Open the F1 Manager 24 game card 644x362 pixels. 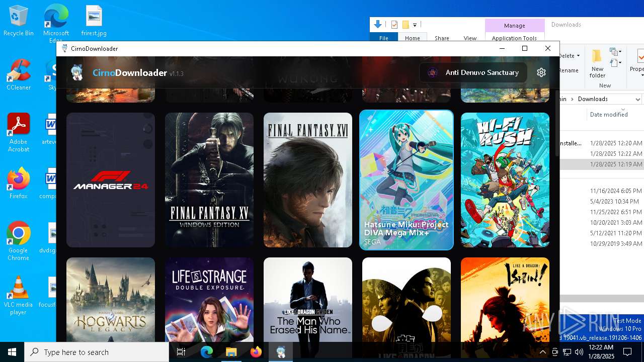pos(111,180)
